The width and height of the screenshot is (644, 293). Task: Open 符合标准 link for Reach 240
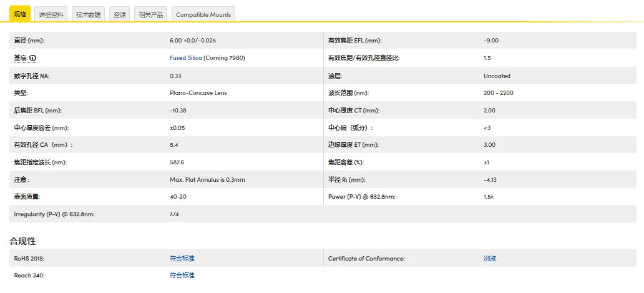click(x=182, y=275)
